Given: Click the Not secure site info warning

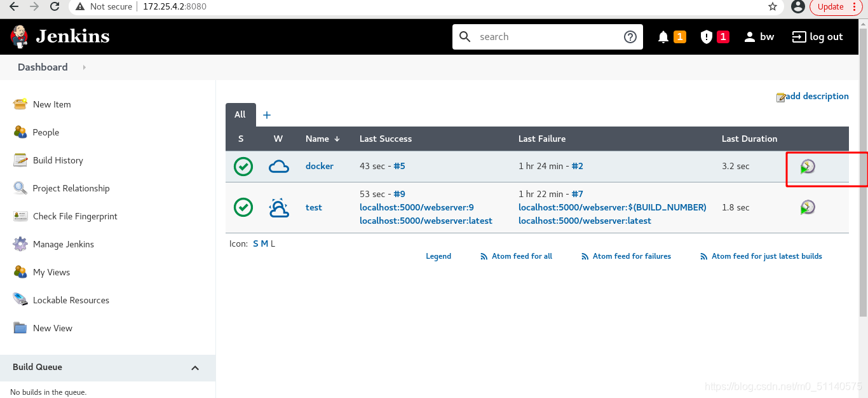Looking at the screenshot, I should tap(104, 6).
